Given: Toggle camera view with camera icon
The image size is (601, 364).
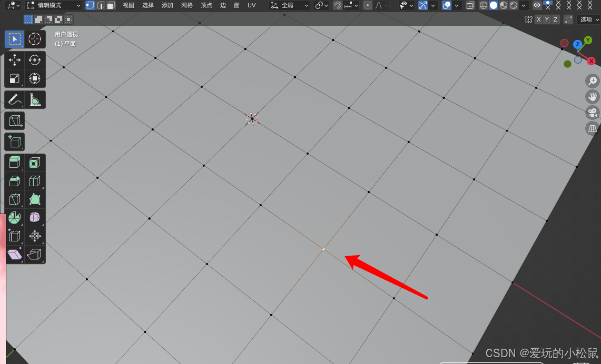Looking at the screenshot, I should coord(593,113).
